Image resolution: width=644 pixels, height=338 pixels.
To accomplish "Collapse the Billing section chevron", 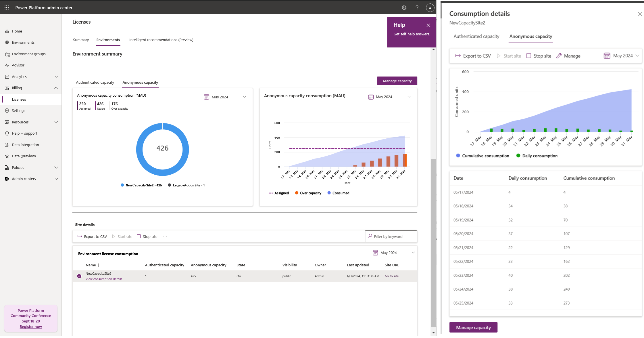I will (56, 88).
